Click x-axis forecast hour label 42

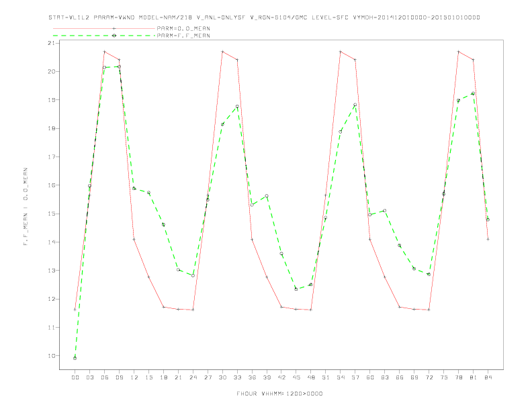pyautogui.click(x=281, y=377)
